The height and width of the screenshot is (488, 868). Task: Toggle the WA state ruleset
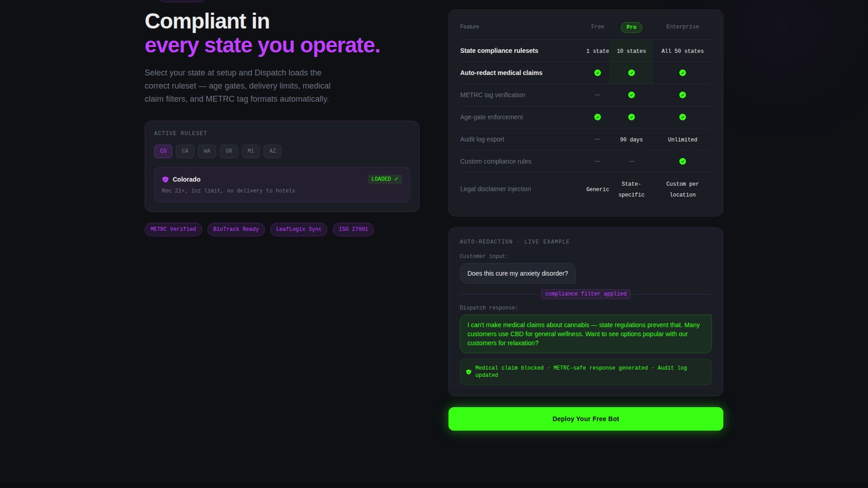pyautogui.click(x=207, y=151)
